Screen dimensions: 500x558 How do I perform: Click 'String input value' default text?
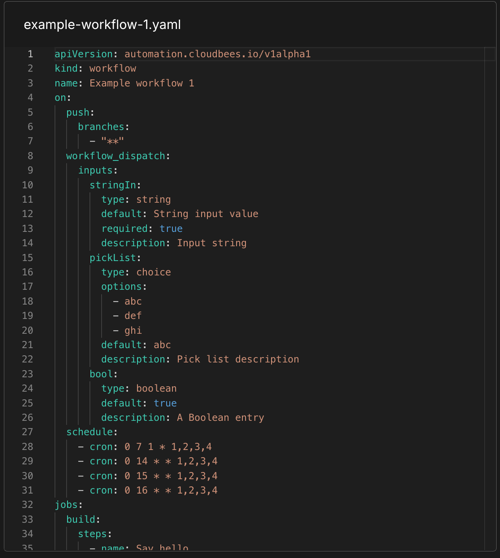206,214
